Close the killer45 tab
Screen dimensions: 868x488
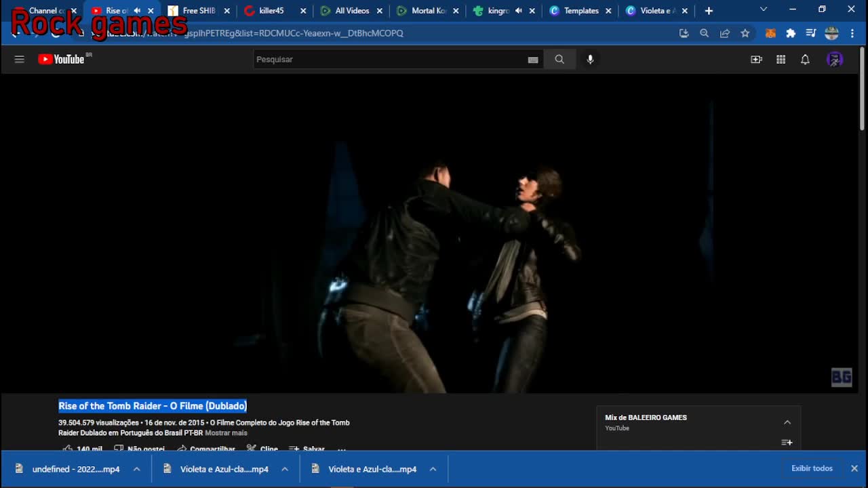click(x=303, y=11)
